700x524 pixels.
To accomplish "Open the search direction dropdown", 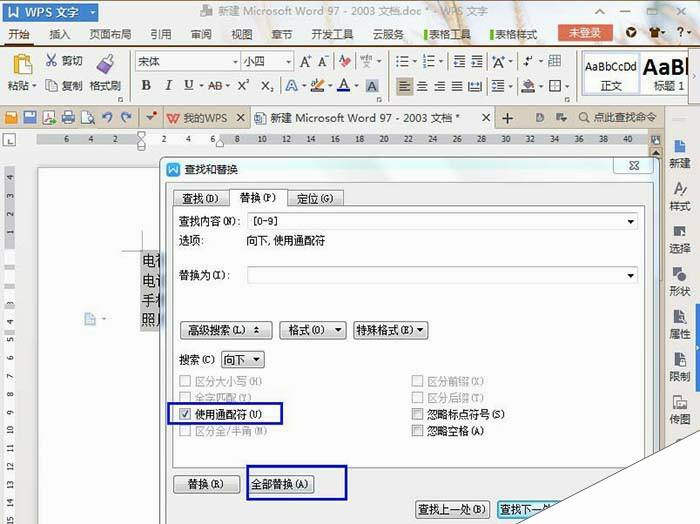I will tap(243, 360).
